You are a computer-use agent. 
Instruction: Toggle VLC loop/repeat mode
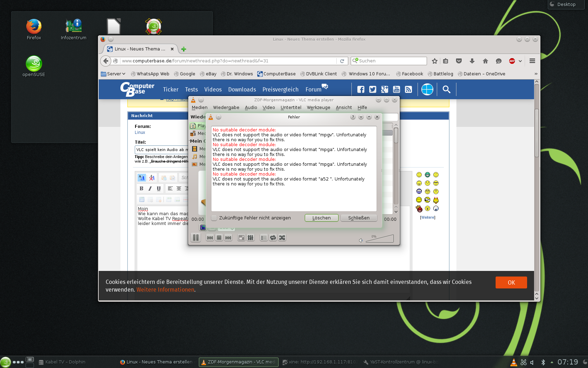pos(273,238)
